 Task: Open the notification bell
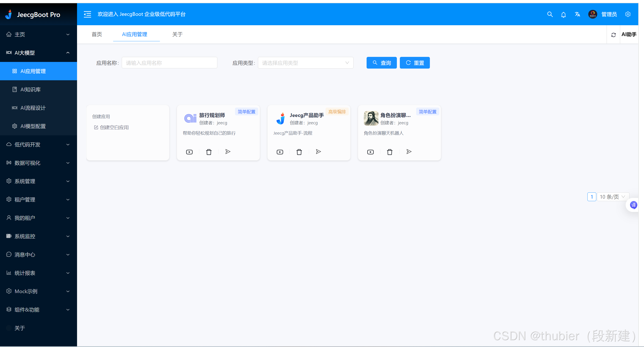pos(563,15)
